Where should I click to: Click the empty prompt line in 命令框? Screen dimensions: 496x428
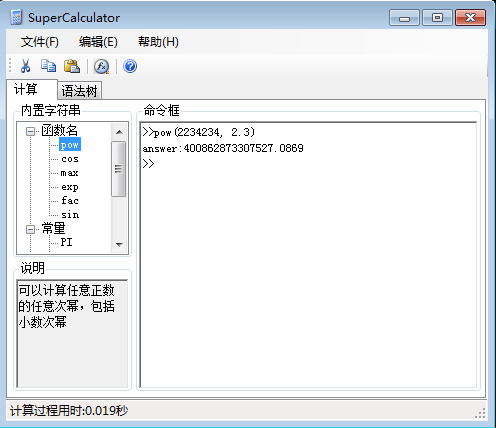(x=308, y=164)
